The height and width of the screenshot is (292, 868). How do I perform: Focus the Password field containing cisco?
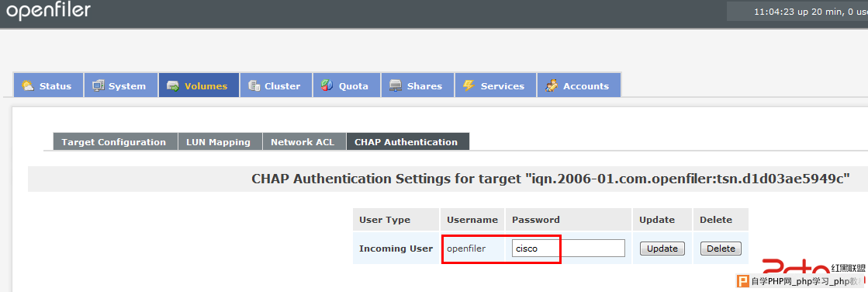pos(568,249)
